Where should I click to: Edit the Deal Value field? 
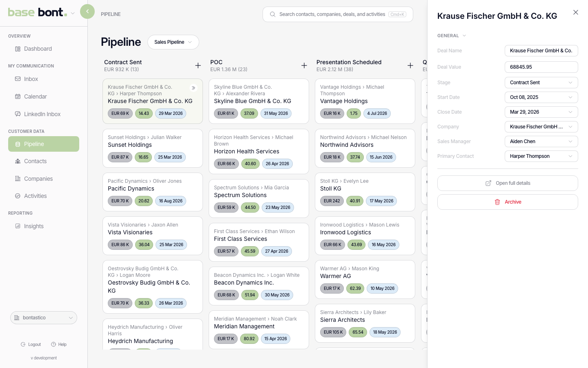coord(541,67)
